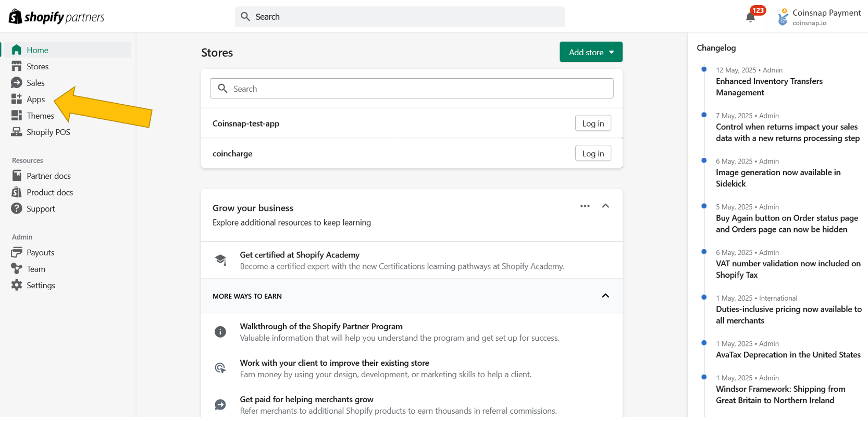Click the Stores search input field
The width and height of the screenshot is (868, 421).
(412, 89)
